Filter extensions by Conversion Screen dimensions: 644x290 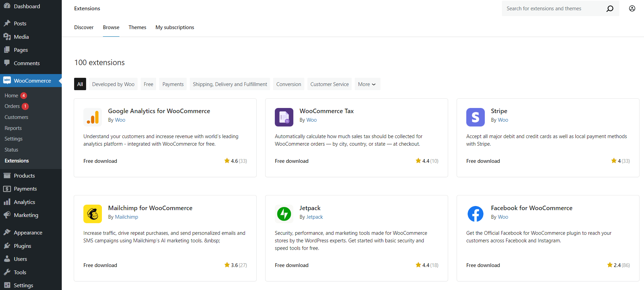(x=289, y=84)
